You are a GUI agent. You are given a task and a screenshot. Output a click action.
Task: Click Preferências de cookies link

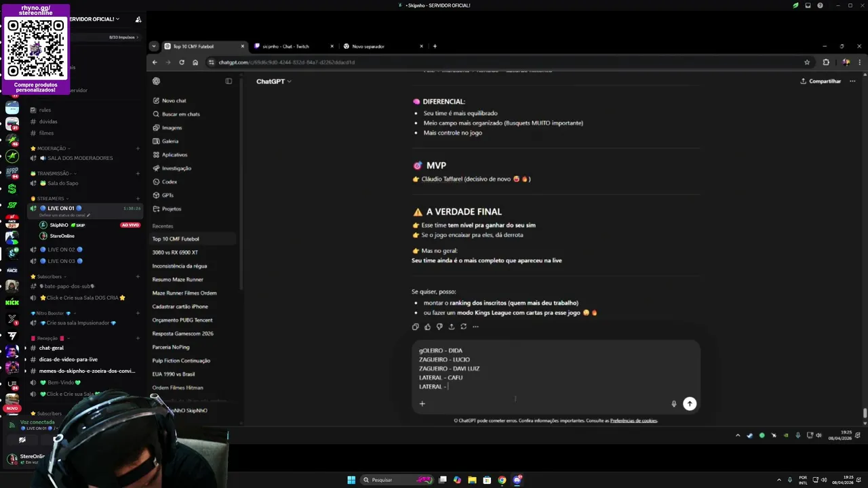(x=633, y=421)
